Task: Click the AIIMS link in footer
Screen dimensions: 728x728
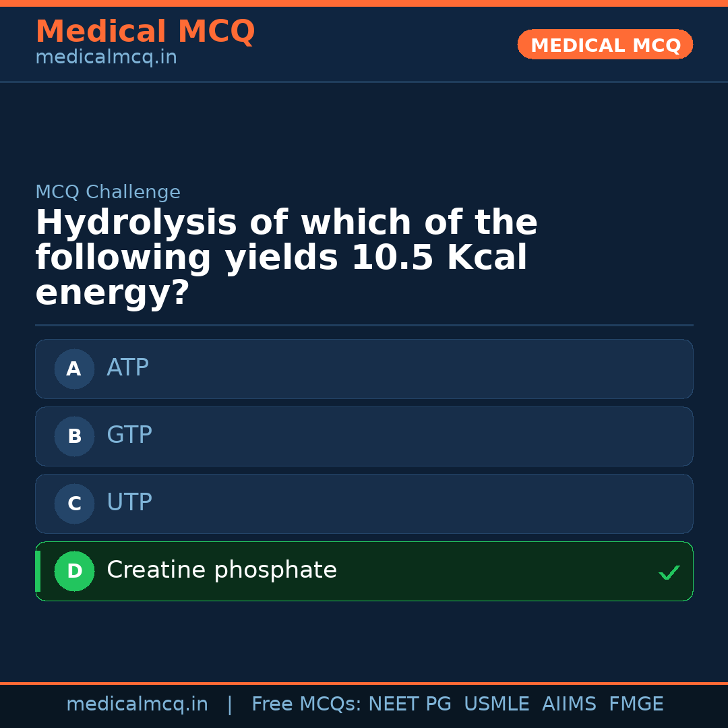Action: pos(570,703)
